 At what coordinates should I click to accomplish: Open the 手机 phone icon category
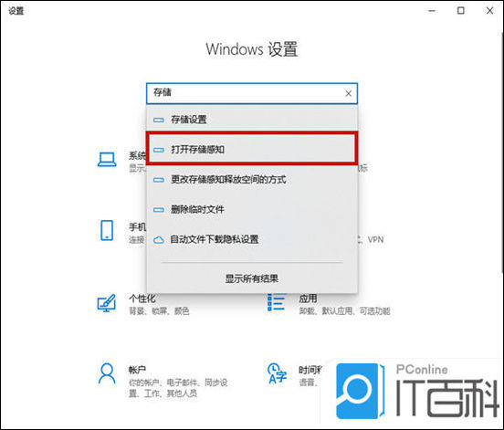pos(107,230)
